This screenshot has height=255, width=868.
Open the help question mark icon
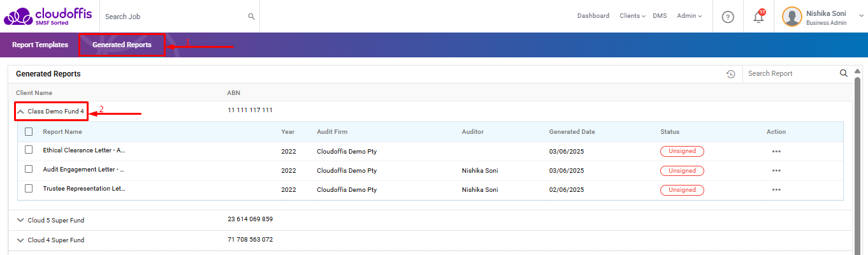728,17
